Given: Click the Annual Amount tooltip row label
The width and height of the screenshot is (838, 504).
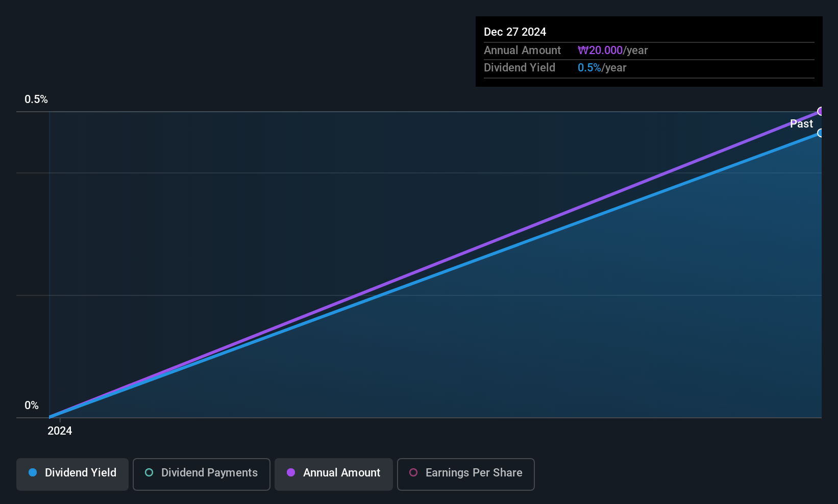Looking at the screenshot, I should tap(522, 51).
